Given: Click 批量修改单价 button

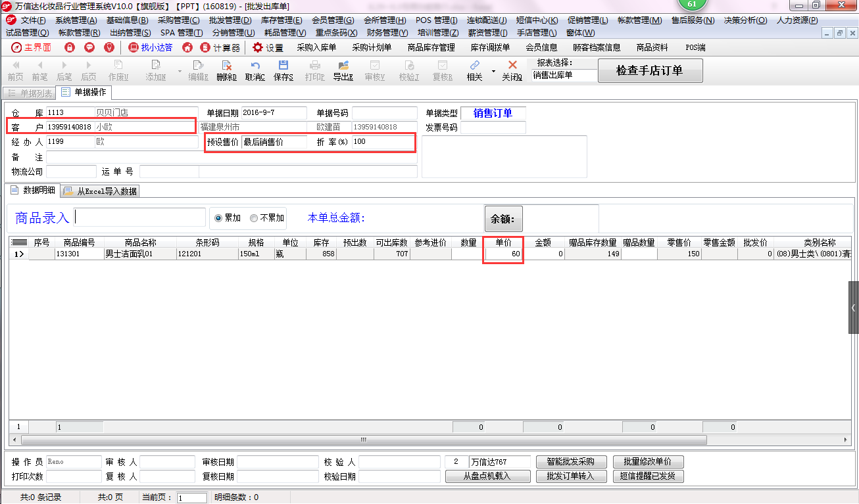Looking at the screenshot, I should (x=648, y=461).
